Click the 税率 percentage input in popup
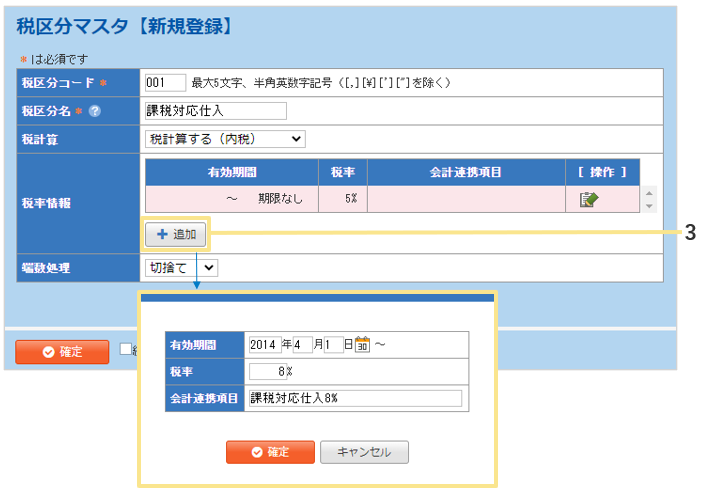 click(268, 371)
